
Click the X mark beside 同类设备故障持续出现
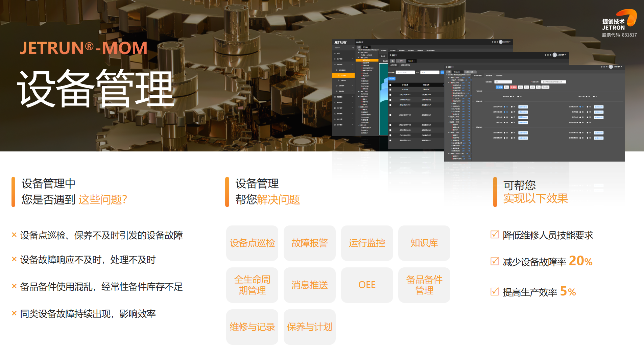14,313
